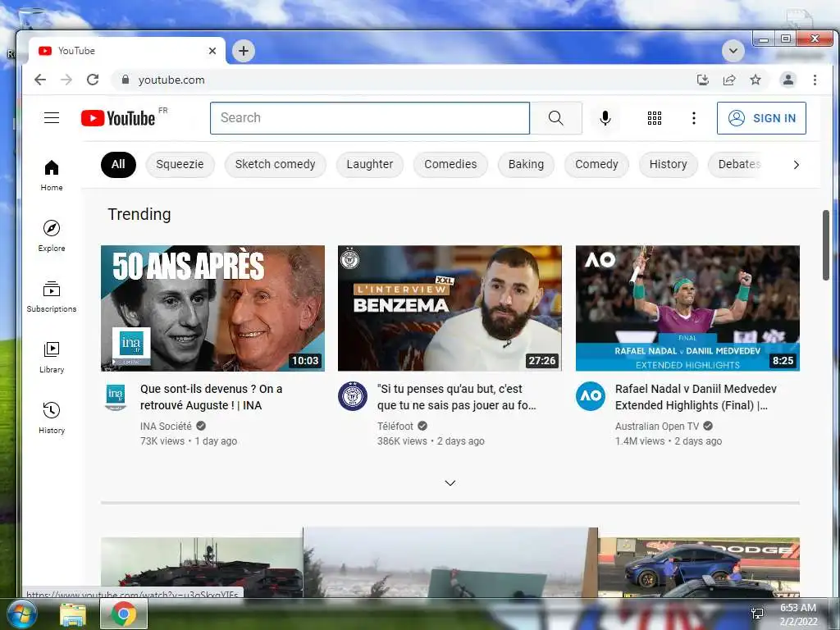
Task: Open video title 'Si tu penses qu'au but'
Action: 456,397
